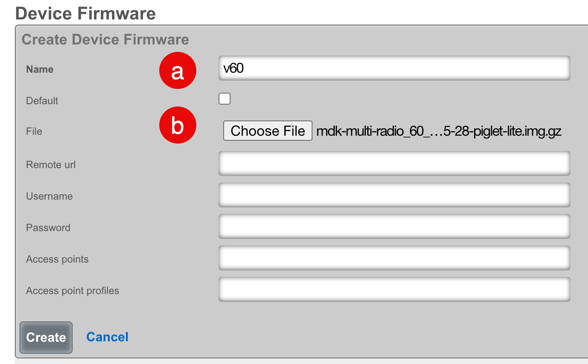Image resolution: width=588 pixels, height=364 pixels.
Task: Click into the Remote url field
Action: coord(394,164)
